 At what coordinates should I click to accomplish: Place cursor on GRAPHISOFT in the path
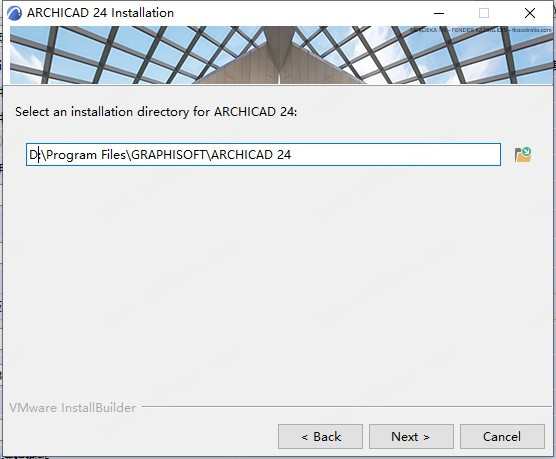(x=168, y=155)
